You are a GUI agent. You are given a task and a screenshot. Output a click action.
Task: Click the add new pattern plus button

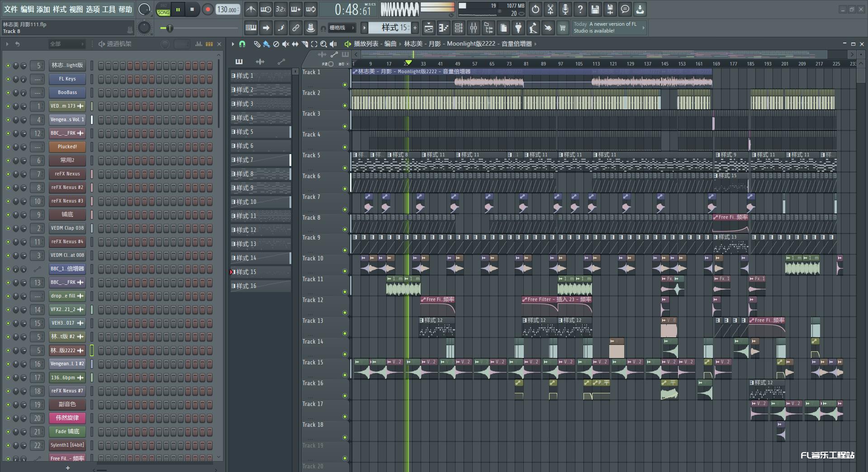pos(415,28)
